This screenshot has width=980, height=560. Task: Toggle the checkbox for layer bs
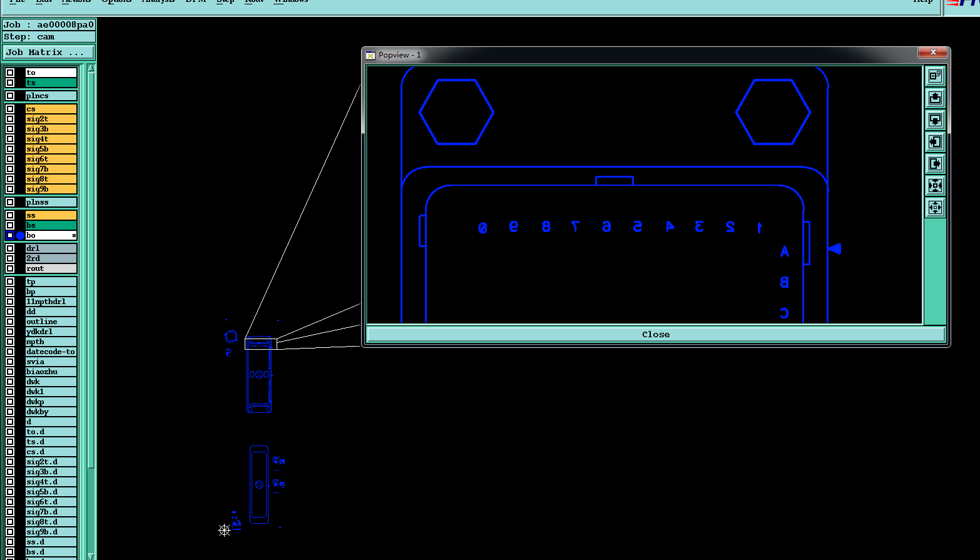10,225
